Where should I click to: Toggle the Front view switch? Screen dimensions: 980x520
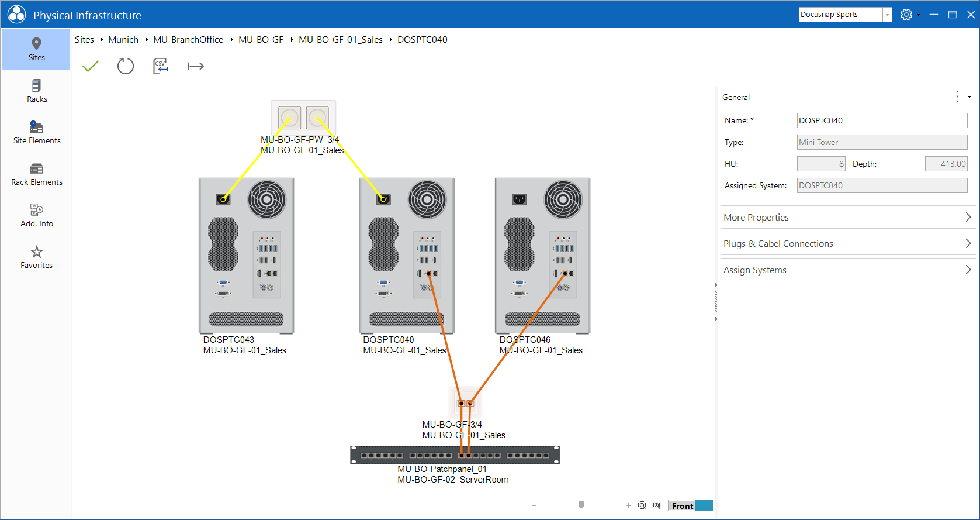[690, 505]
